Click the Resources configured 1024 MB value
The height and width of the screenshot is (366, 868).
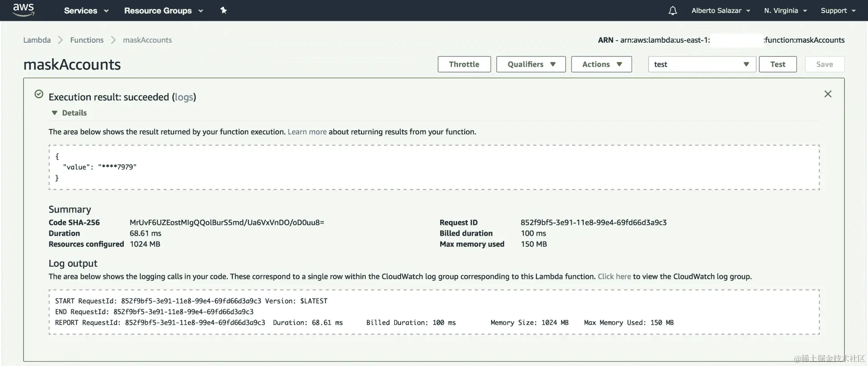point(145,244)
